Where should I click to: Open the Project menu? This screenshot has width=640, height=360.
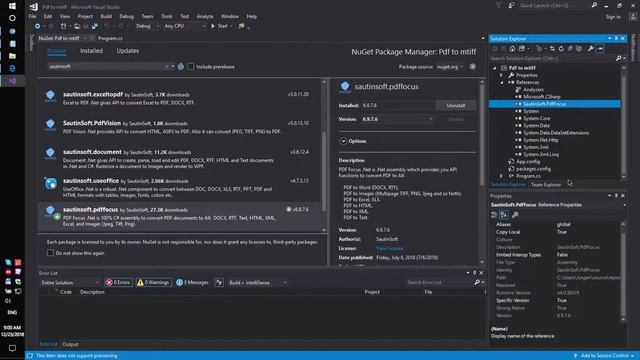click(x=85, y=16)
